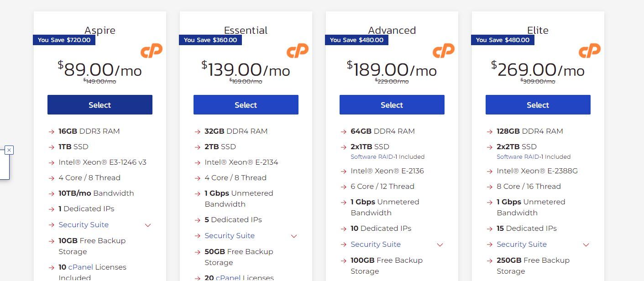Viewport: 644px width, 281px height.
Task: Click Security Suite link in Aspire plan
Action: tap(84, 225)
